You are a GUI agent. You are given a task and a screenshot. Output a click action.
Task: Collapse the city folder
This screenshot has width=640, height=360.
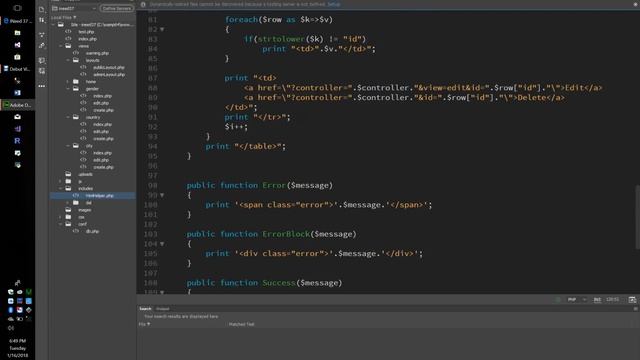[x=68, y=146]
